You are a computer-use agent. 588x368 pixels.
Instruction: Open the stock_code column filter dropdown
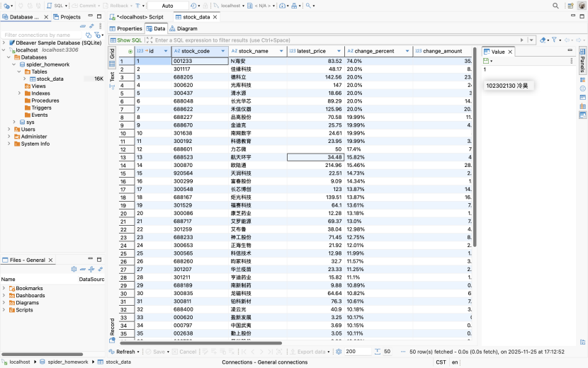coord(222,51)
